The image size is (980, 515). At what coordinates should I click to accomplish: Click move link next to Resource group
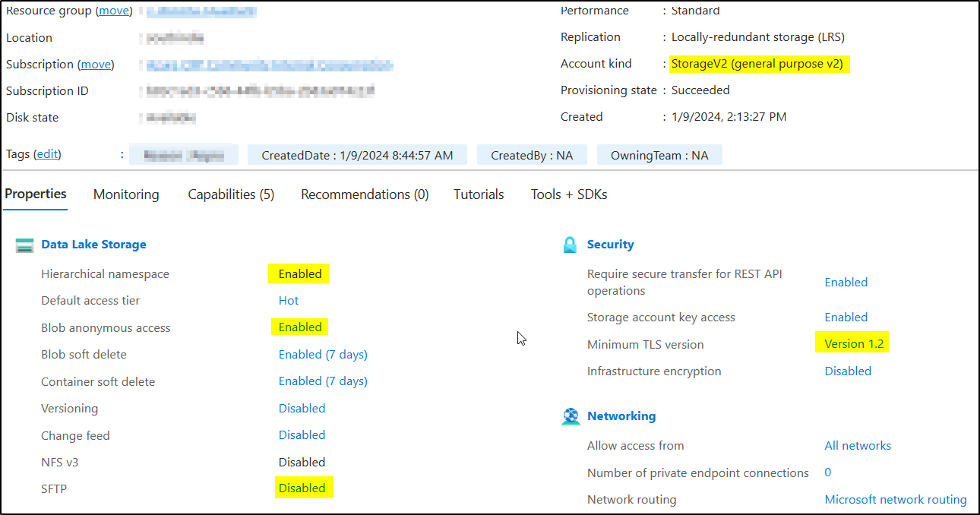[114, 11]
